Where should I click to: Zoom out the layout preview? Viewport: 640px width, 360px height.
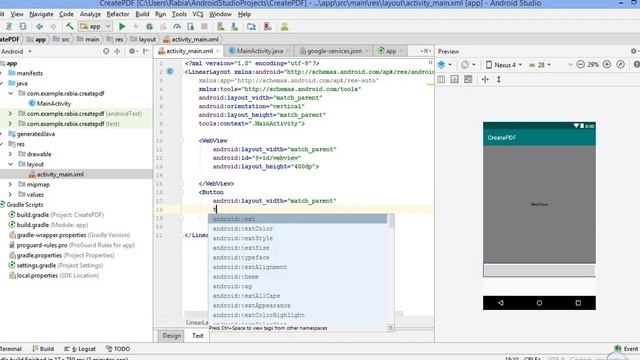point(580,64)
